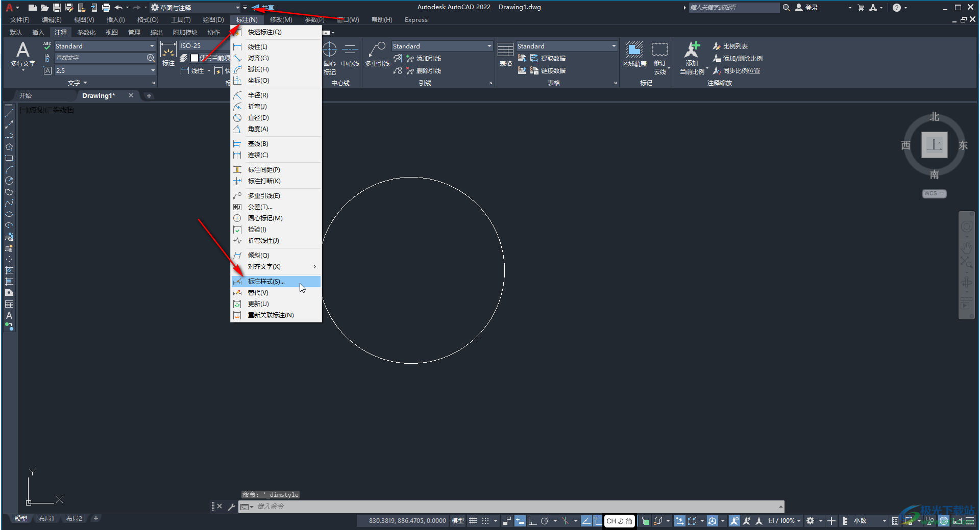Open the text style Standard dropdown
980x530 pixels.
[105, 46]
